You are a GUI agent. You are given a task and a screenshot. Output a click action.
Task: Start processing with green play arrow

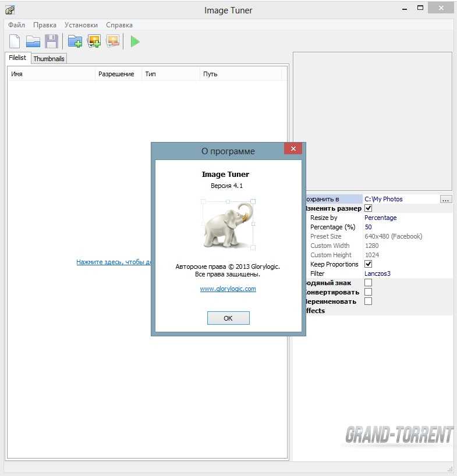coord(135,41)
